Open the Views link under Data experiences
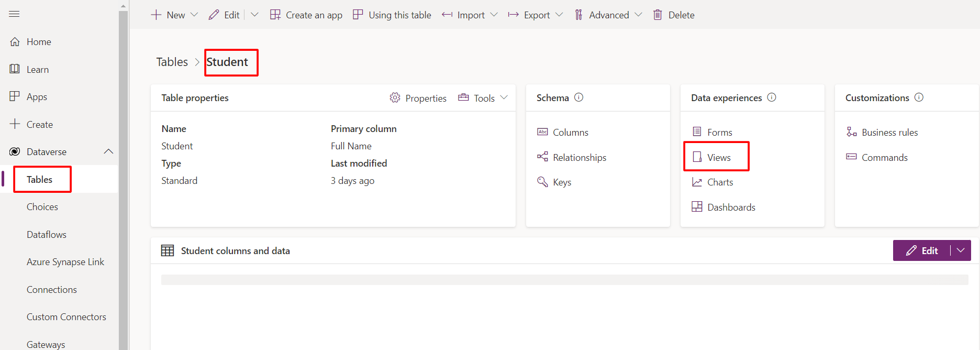Image resolution: width=980 pixels, height=350 pixels. click(718, 157)
